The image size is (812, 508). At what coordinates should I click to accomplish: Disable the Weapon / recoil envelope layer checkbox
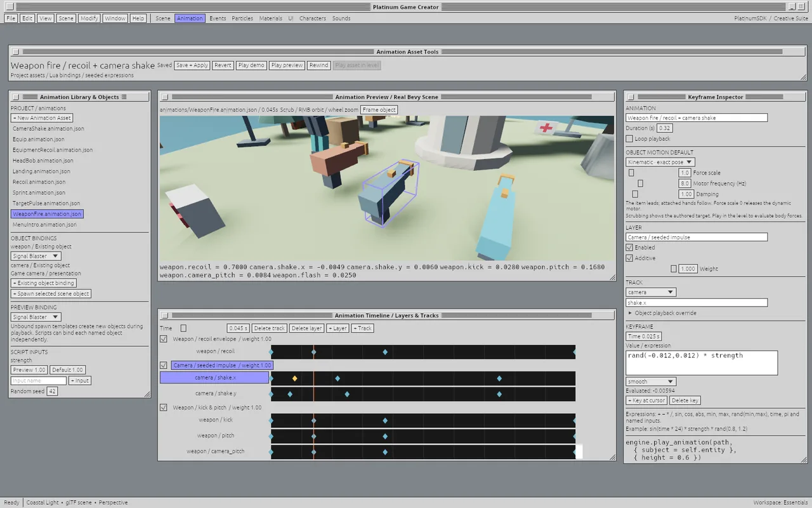[x=164, y=339]
